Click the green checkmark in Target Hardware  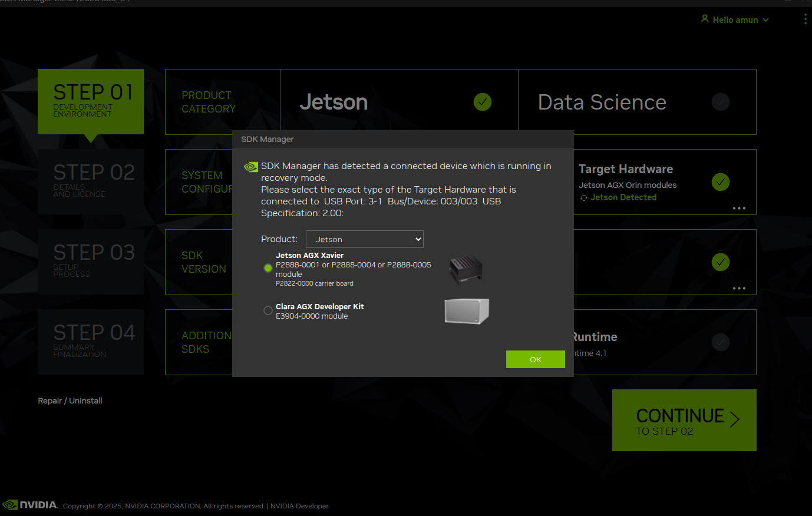tap(721, 182)
